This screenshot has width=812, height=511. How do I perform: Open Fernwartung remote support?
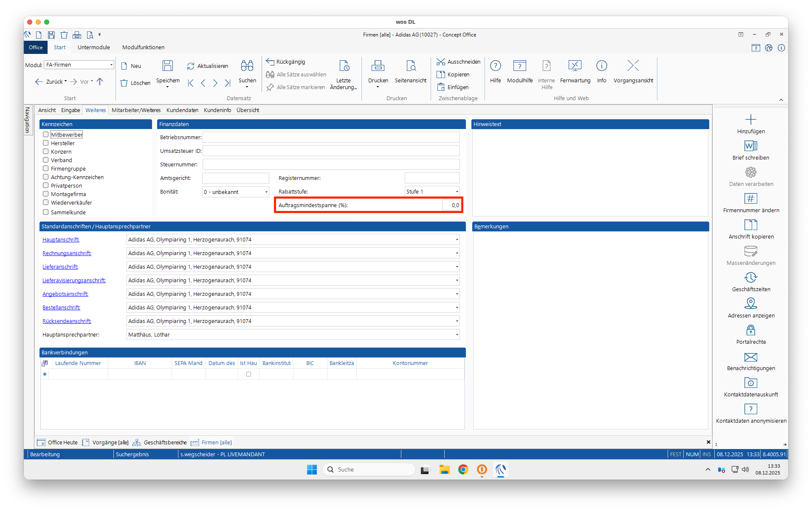(575, 66)
